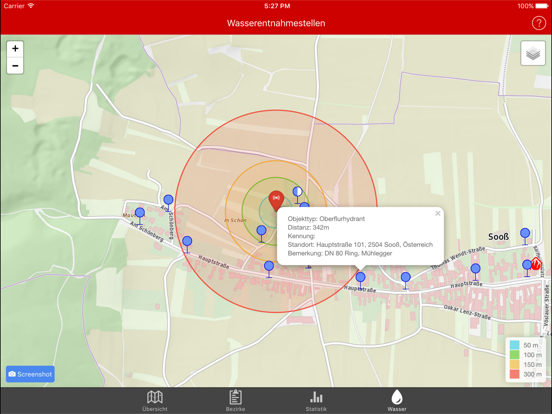Tap the battery indicator in status bar
The width and height of the screenshot is (552, 414).
541,6
